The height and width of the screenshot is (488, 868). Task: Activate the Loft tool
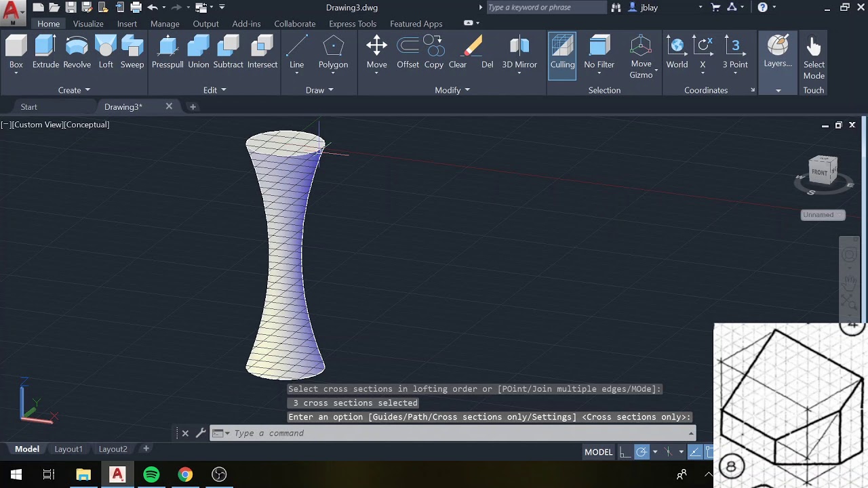coord(106,53)
